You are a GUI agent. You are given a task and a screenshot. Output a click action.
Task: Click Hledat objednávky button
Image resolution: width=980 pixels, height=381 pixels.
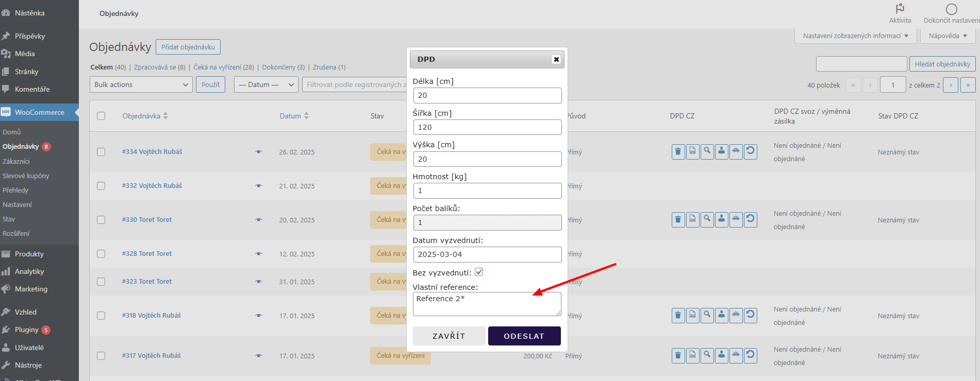[942, 64]
